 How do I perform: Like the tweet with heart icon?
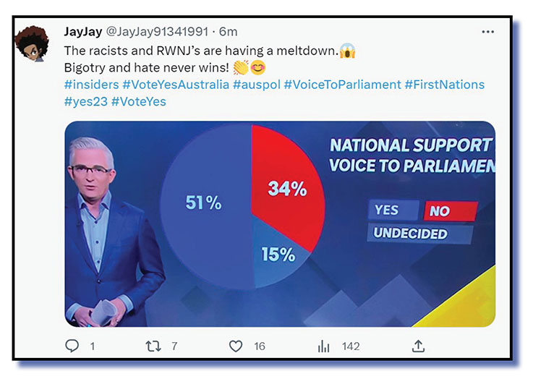[236, 346]
